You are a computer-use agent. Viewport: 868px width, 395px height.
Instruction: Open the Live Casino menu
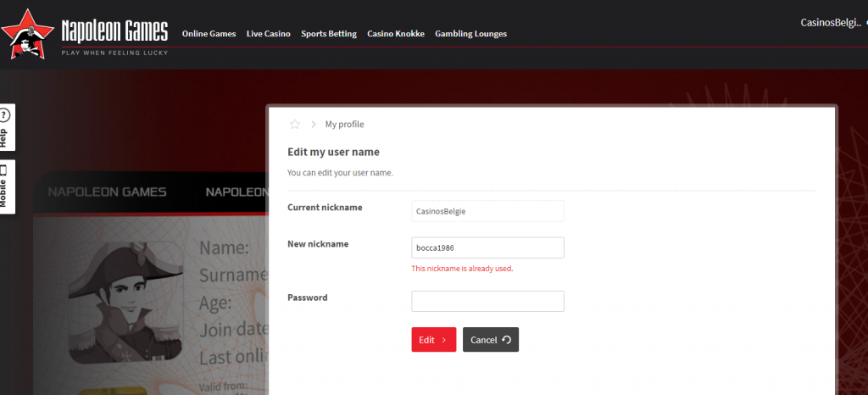click(x=269, y=34)
